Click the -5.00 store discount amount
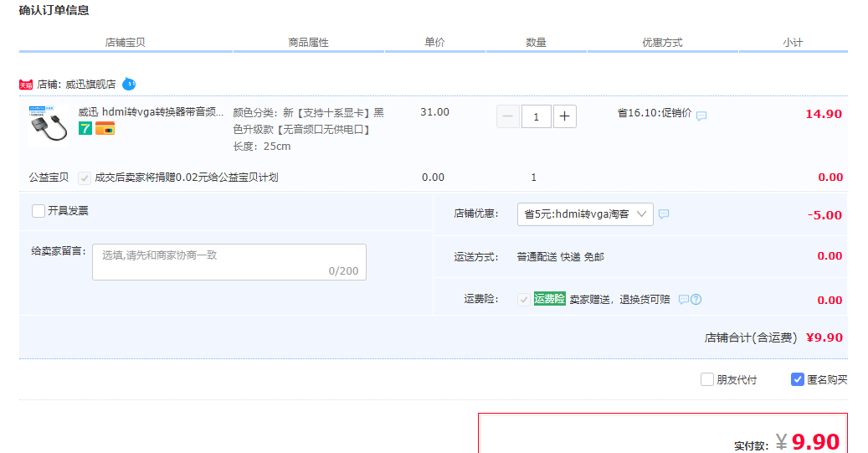 point(824,215)
